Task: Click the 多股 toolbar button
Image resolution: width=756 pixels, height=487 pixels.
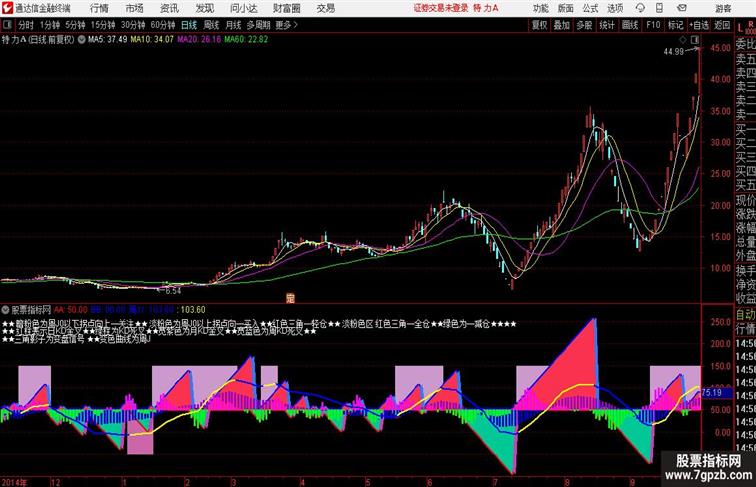Action: (x=584, y=25)
